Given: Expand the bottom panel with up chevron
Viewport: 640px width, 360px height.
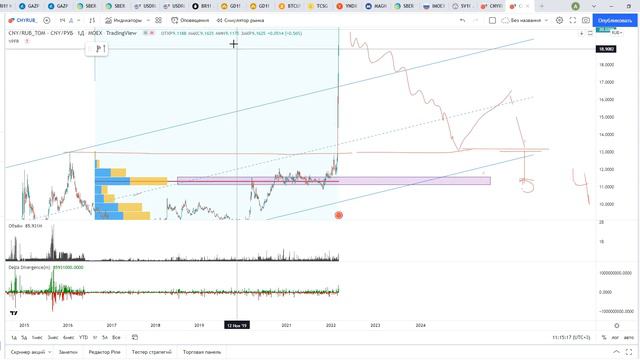Looking at the screenshot, I should [x=616, y=352].
